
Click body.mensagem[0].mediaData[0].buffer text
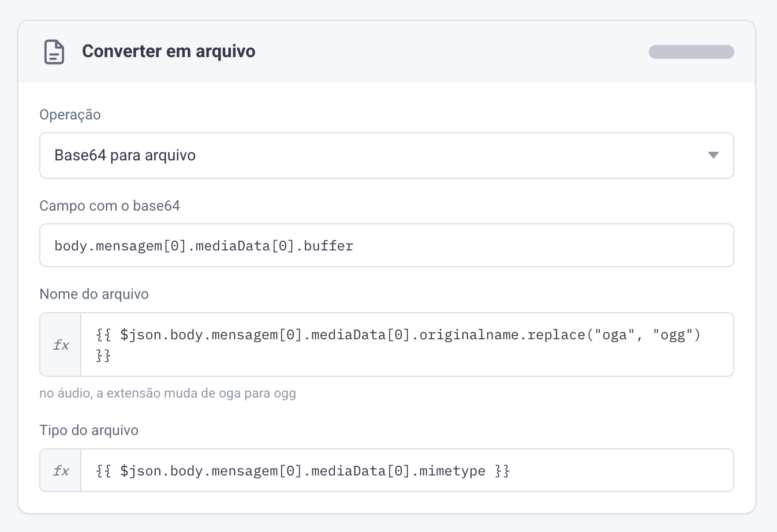point(204,246)
